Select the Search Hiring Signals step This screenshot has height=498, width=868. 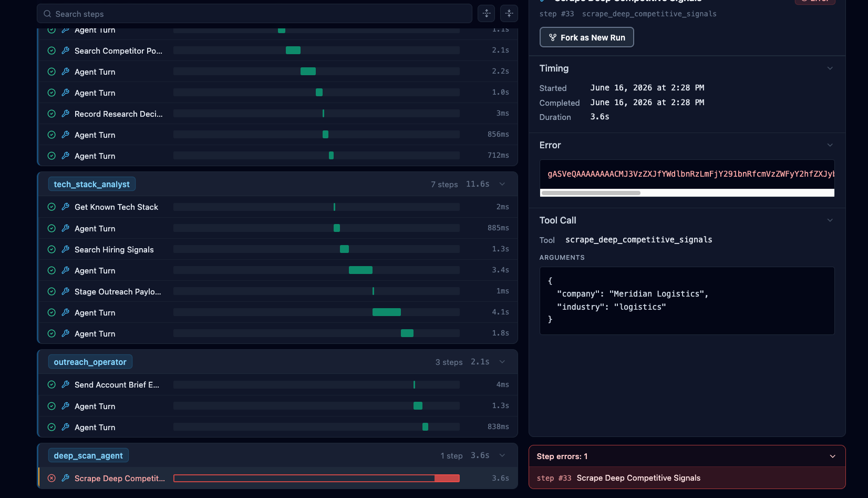(278, 249)
